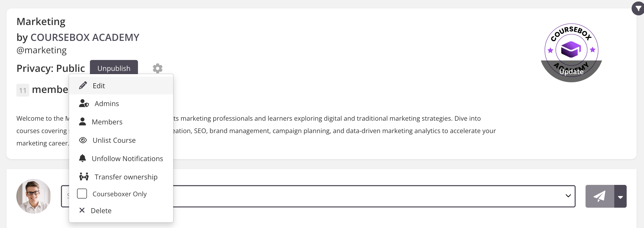Click the X icon beside Delete
Screen dimensions: 644x228
click(82, 210)
